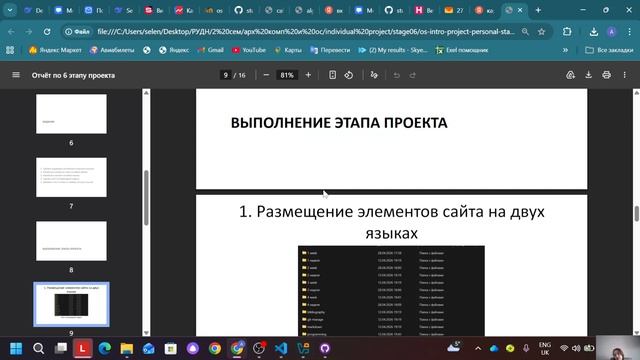Download the PDF from viewer toolbar
Screen dimensions: 640x360
click(588, 75)
